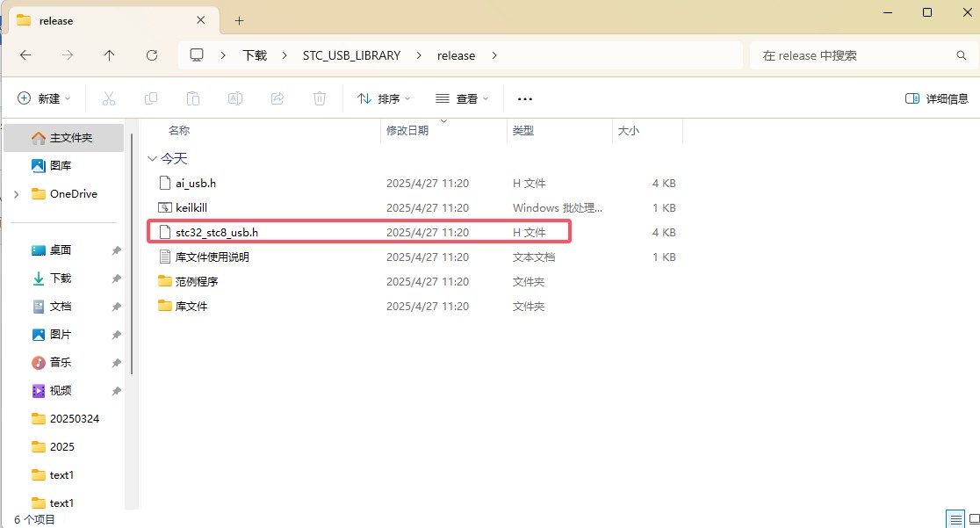This screenshot has width=980, height=528.
Task: Go up one folder level
Action: (x=110, y=55)
